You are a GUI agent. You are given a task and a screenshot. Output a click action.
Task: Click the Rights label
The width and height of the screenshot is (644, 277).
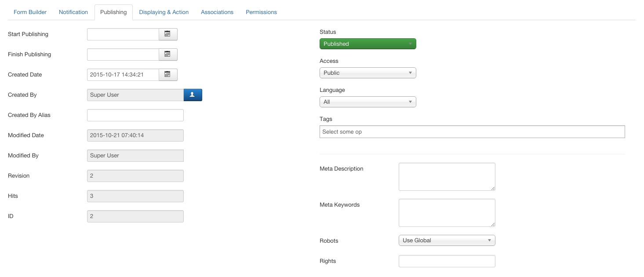tap(328, 261)
